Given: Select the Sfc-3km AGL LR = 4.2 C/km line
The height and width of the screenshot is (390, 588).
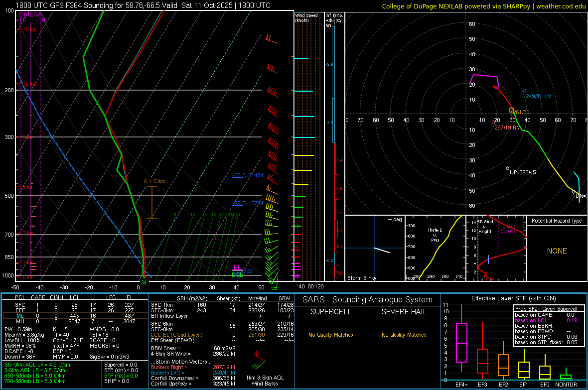Looking at the screenshot, I should tap(37, 365).
